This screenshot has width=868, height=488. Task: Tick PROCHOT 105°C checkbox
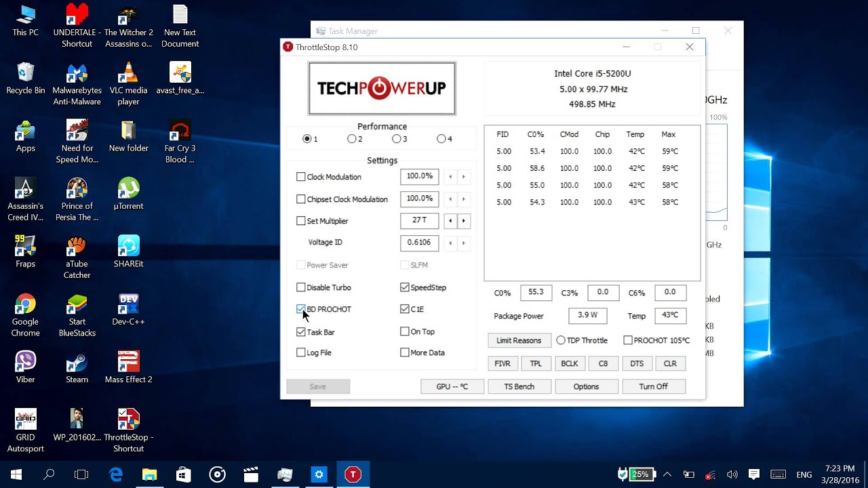tap(628, 340)
